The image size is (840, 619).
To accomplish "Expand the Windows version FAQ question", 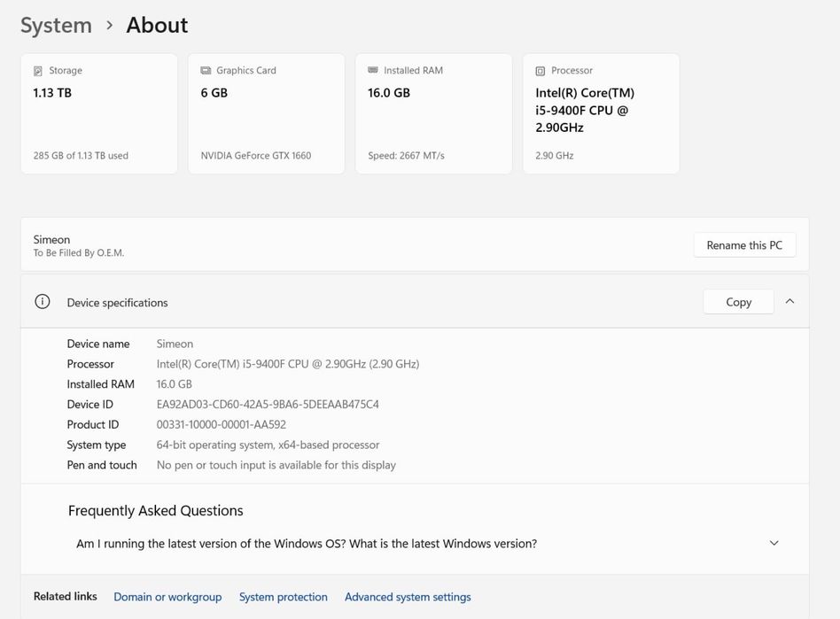I will click(x=774, y=544).
